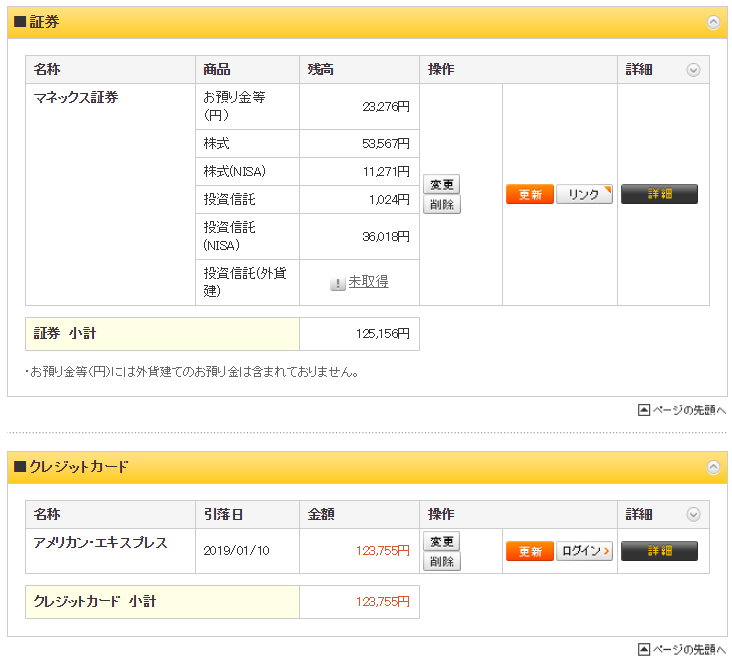This screenshot has height=659, width=732.
Task: Click the 株式(NISA) product cell
Action: click(x=247, y=172)
